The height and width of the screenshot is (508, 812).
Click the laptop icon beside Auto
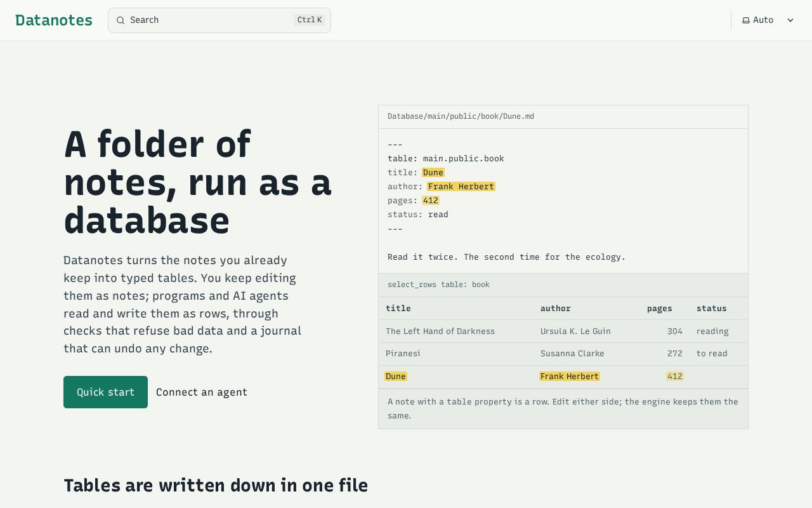pos(746,20)
